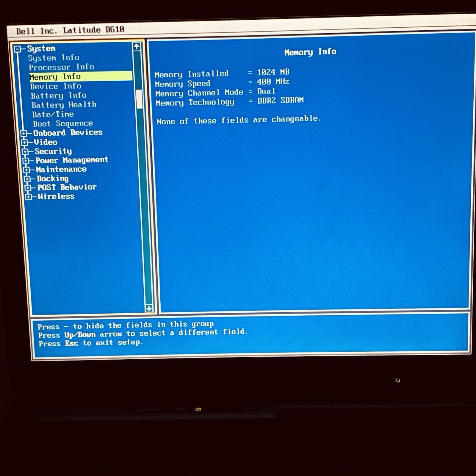Click the tree panel scrollbar thumb

point(139,99)
